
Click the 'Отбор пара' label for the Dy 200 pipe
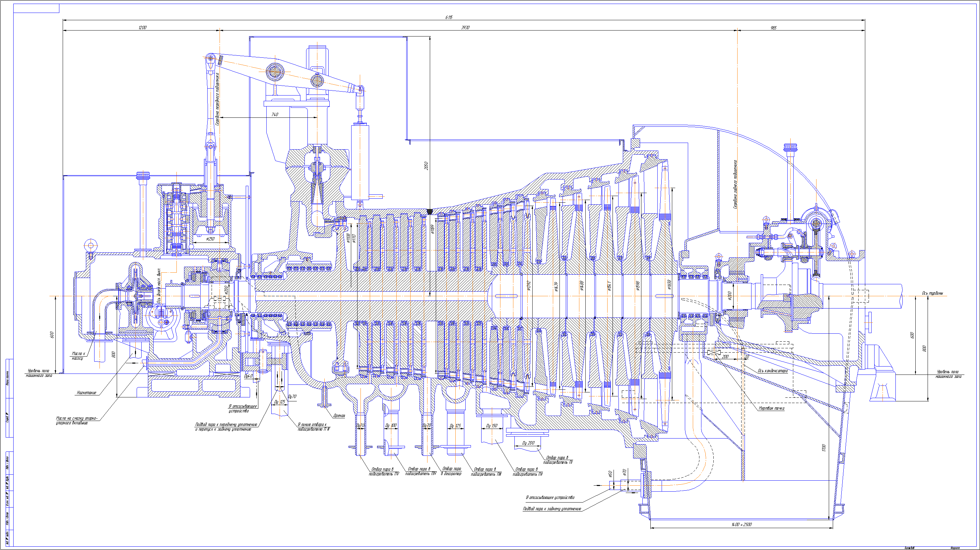(x=557, y=460)
